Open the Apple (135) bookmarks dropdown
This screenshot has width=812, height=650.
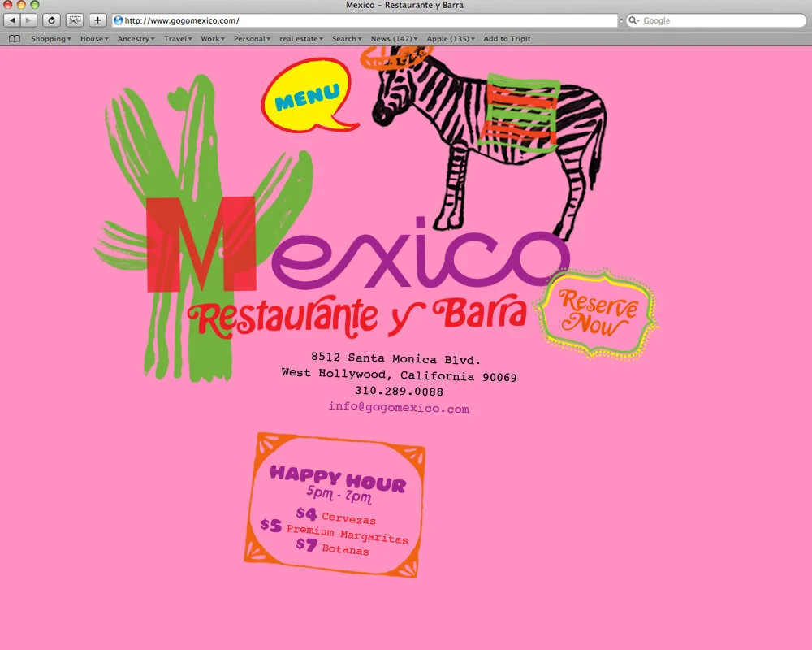(451, 38)
